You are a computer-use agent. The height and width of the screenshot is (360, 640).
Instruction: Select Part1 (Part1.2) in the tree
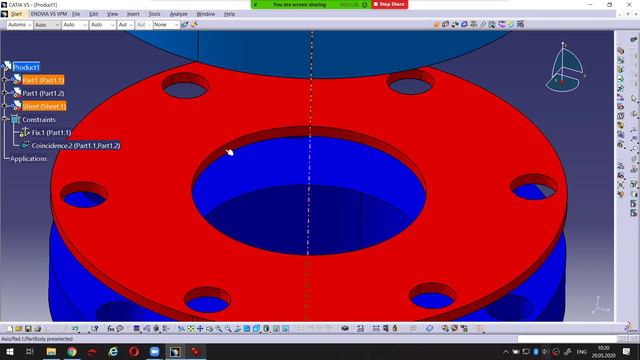(43, 93)
